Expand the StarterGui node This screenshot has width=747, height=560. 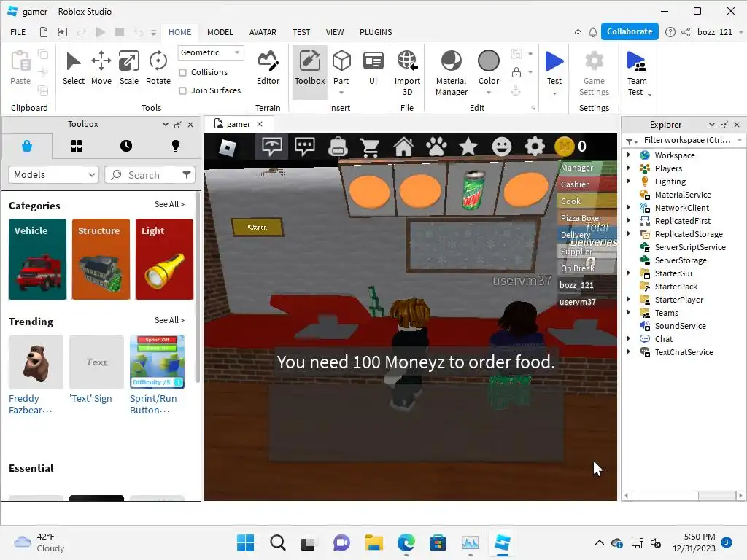(628, 273)
